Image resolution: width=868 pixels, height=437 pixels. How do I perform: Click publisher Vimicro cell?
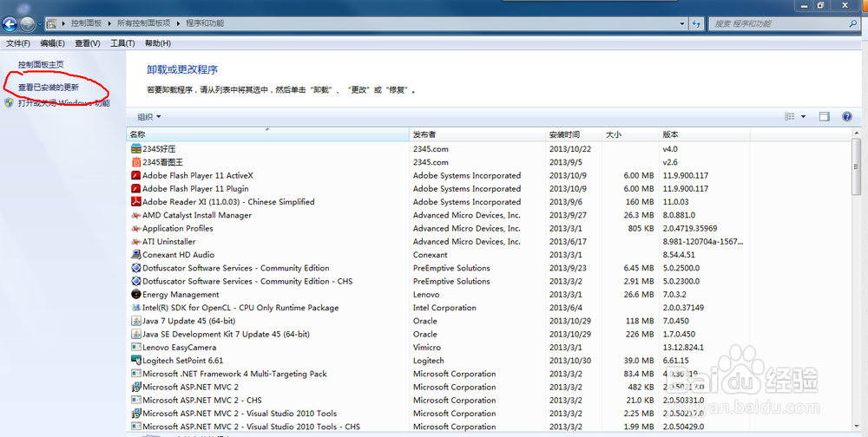coord(427,348)
